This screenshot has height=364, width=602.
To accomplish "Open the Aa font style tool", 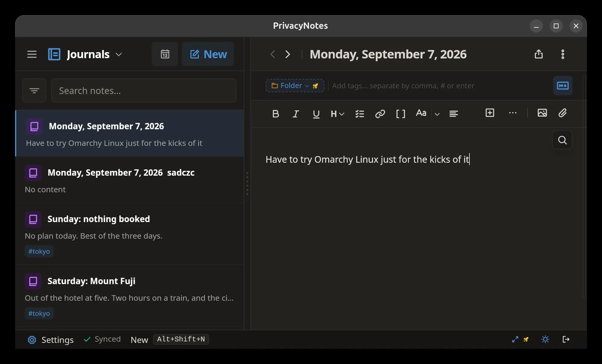I will click(x=421, y=113).
